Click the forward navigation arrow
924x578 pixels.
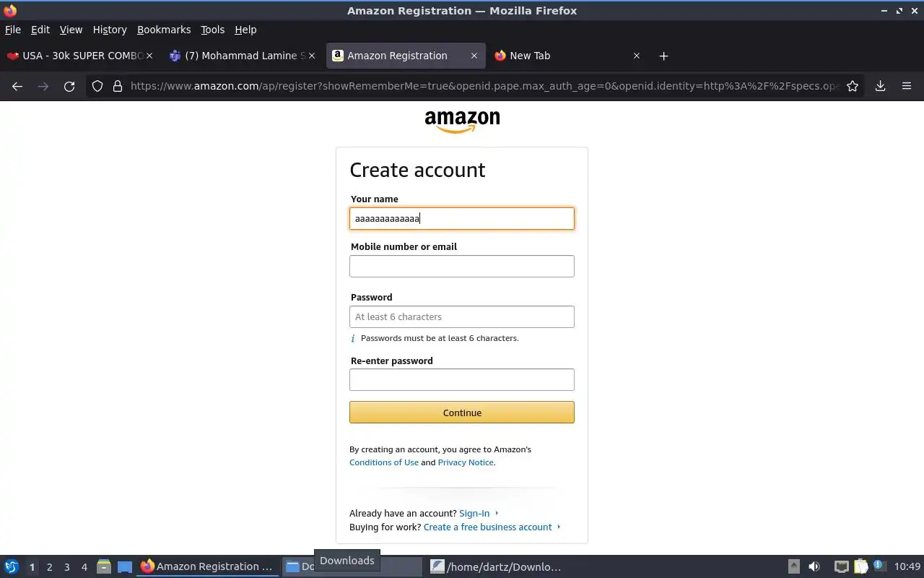click(43, 86)
